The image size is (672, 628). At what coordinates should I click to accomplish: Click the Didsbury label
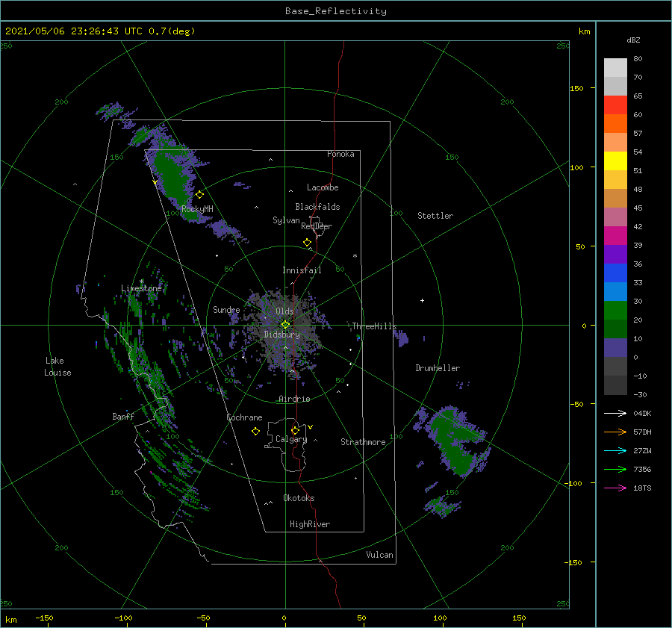tap(281, 335)
